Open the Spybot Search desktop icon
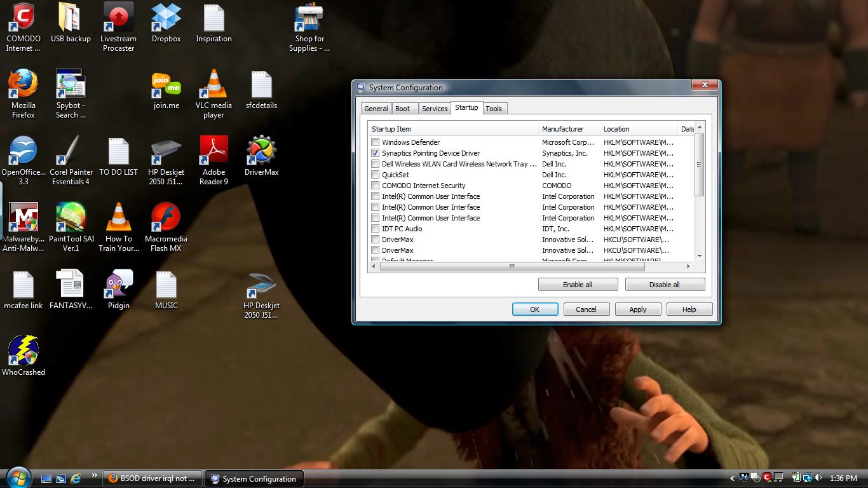 pyautogui.click(x=71, y=93)
